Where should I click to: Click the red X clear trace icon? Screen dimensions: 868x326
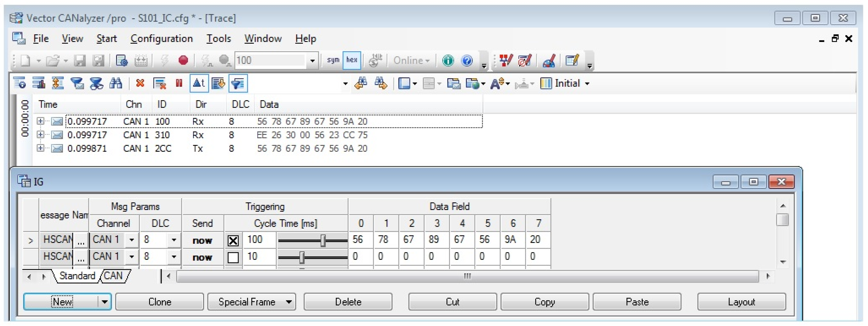(x=140, y=83)
